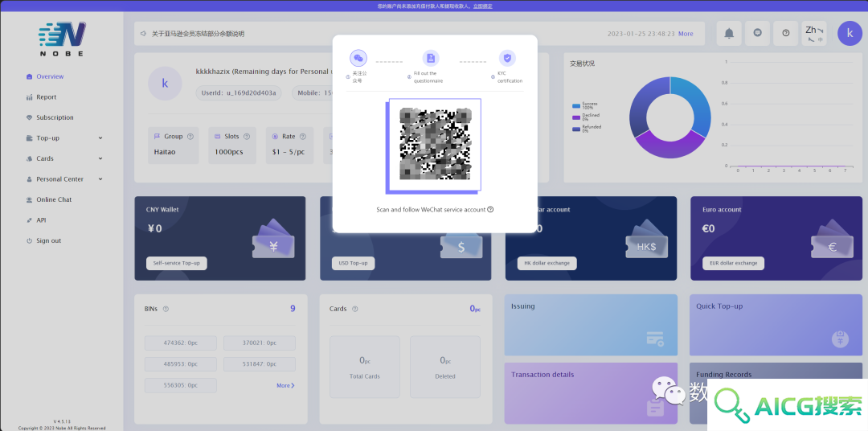Click More link in BINs panel

click(x=285, y=386)
